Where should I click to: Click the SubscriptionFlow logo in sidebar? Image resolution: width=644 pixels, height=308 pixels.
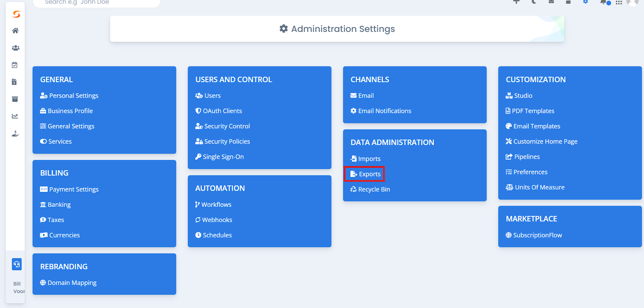(16, 15)
